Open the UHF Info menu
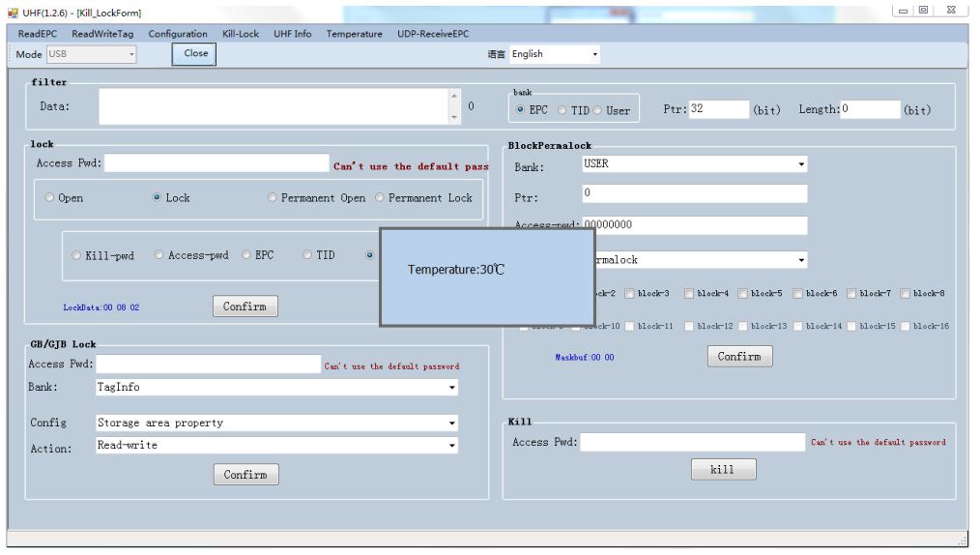The height and width of the screenshot is (555, 980). tap(293, 34)
